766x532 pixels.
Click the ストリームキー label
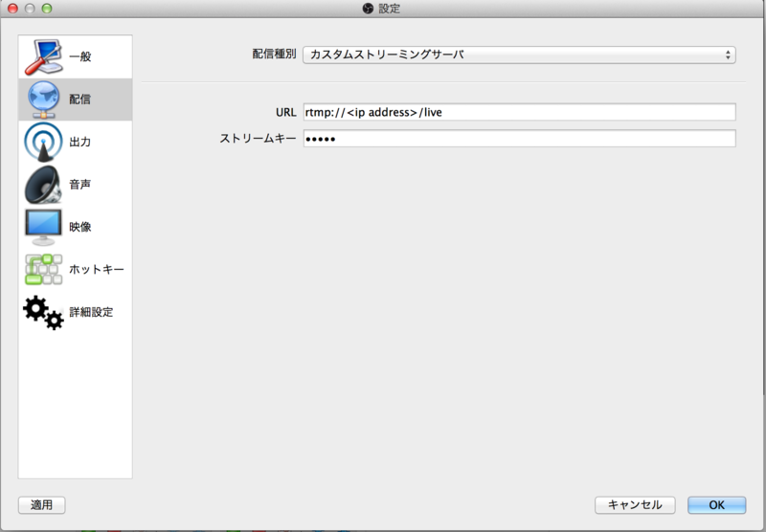point(258,139)
